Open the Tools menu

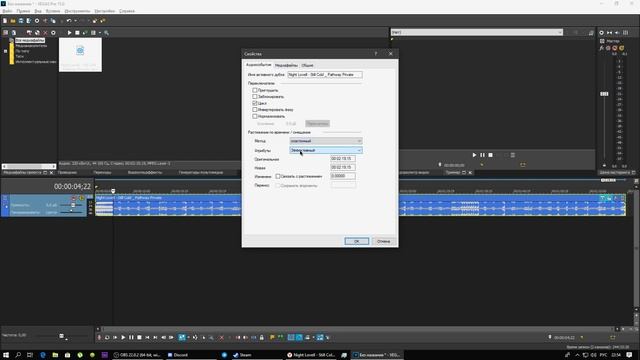(x=77, y=11)
